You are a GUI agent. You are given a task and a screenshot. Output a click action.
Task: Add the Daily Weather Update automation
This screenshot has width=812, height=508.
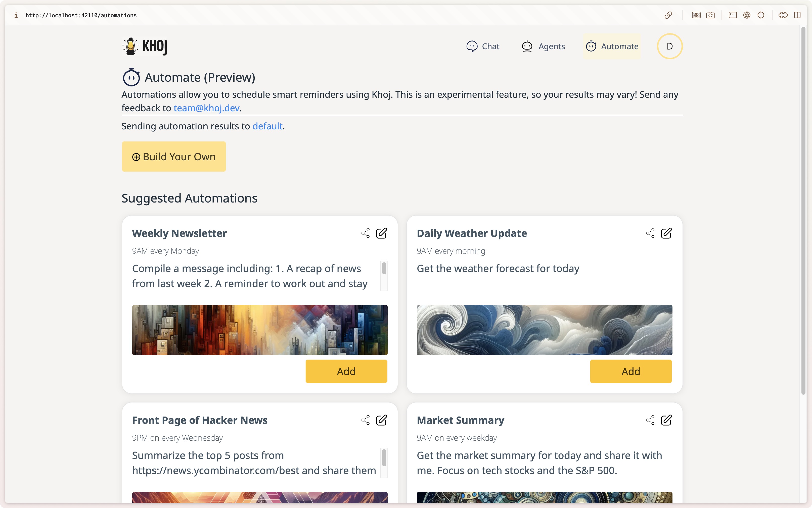click(630, 371)
